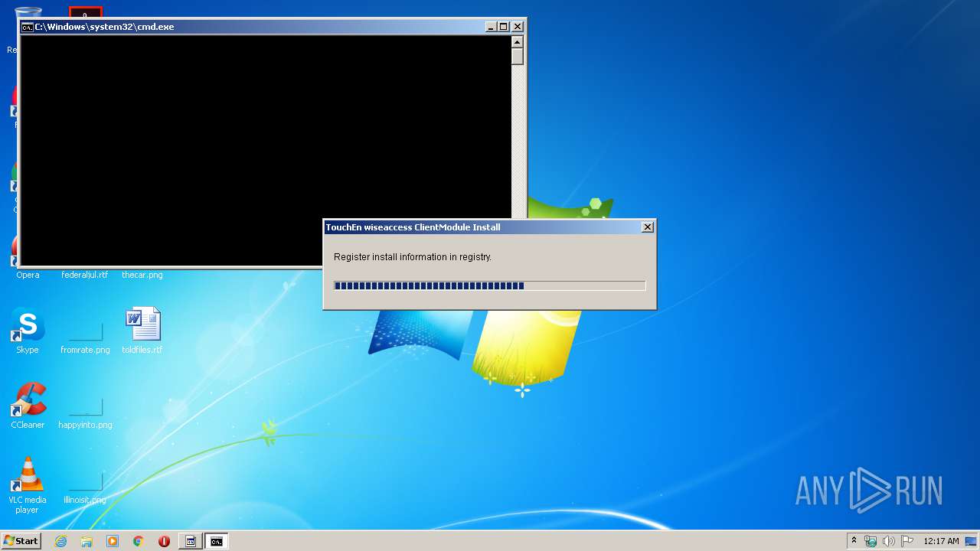Select the thecar.png file label
Screen dimensions: 980x551
[x=142, y=275]
